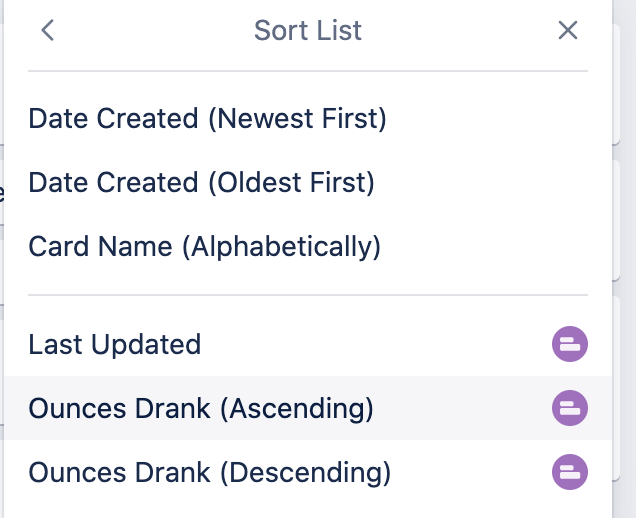636x518 pixels.
Task: Close the Sort List popup
Action: pyautogui.click(x=568, y=30)
